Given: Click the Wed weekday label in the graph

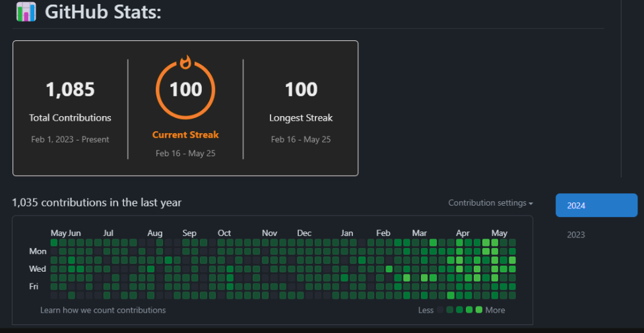Looking at the screenshot, I should (38, 269).
